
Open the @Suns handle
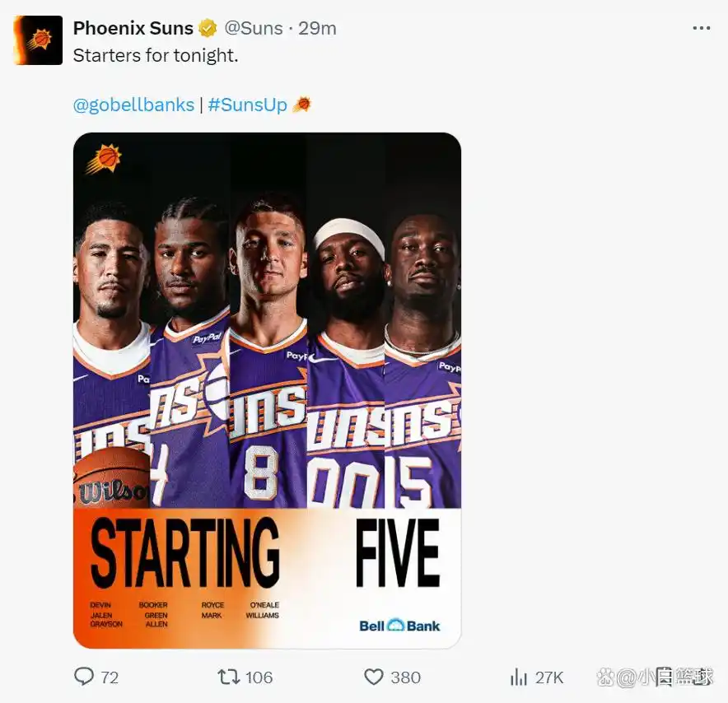pos(254,27)
